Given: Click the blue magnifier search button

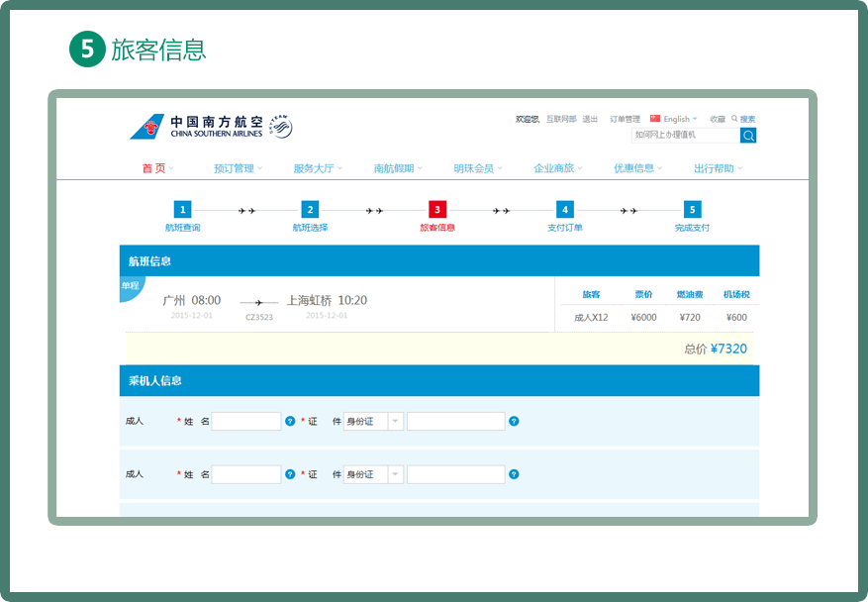Looking at the screenshot, I should 748,136.
